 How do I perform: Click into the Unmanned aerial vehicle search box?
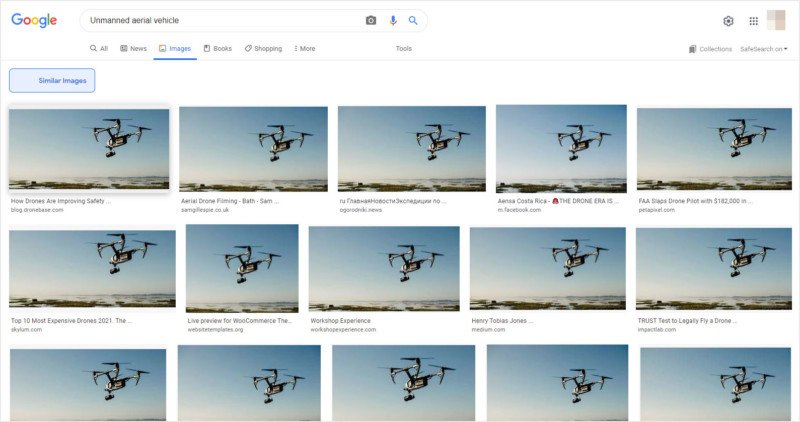[x=222, y=20]
